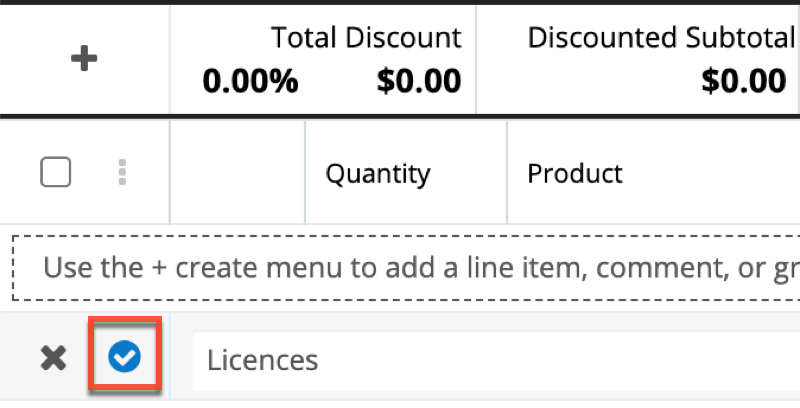Cancel the group name edit with X
The height and width of the screenshot is (408, 800).
coord(53,358)
